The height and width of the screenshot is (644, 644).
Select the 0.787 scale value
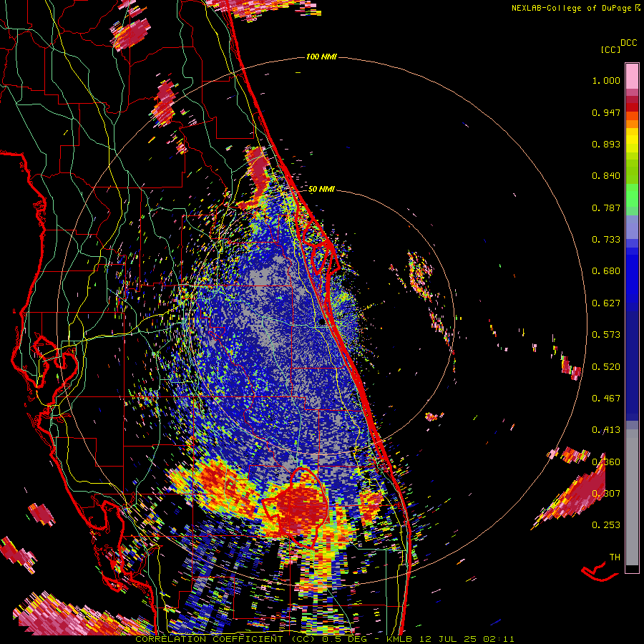[606, 208]
